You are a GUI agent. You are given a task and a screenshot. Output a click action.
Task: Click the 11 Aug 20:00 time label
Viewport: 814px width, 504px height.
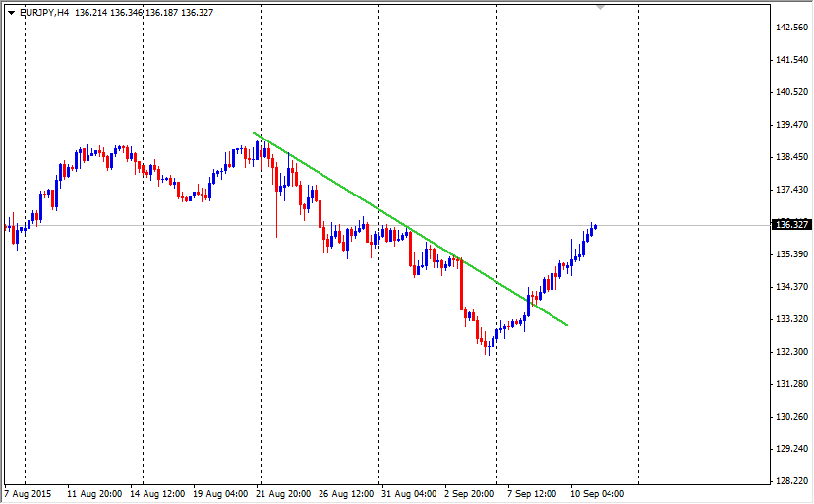[94, 493]
